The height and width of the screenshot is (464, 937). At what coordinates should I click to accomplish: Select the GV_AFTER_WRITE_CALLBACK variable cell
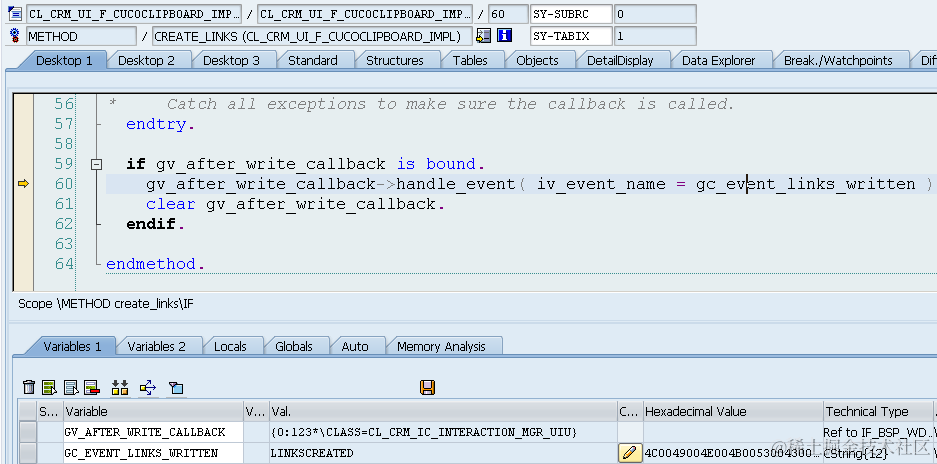coord(153,432)
